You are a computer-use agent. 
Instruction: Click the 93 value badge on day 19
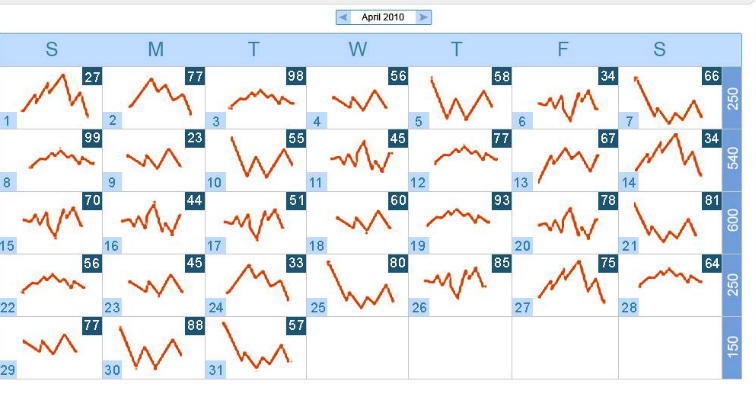click(501, 201)
